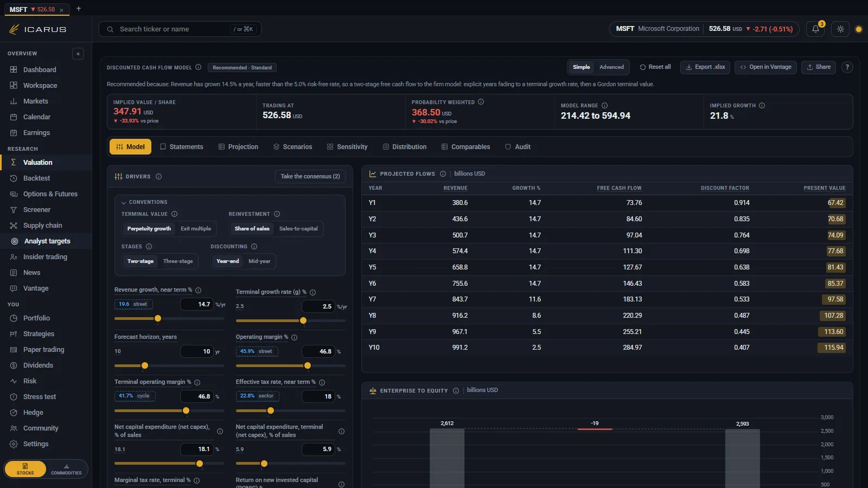The height and width of the screenshot is (488, 868).
Task: Click the ticker search field
Action: click(180, 29)
